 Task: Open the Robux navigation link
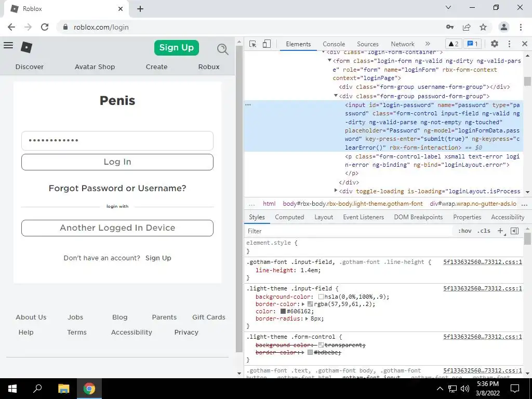[209, 67]
